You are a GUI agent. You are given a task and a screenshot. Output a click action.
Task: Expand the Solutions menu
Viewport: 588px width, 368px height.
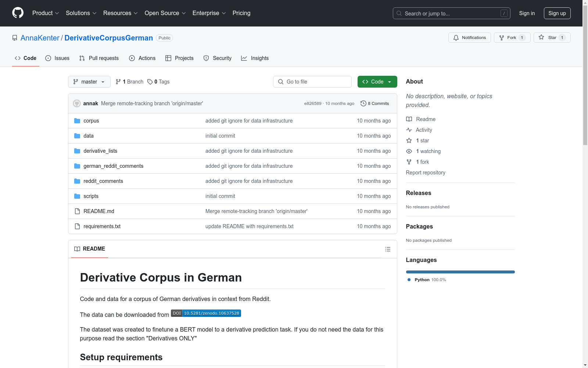tap(81, 13)
